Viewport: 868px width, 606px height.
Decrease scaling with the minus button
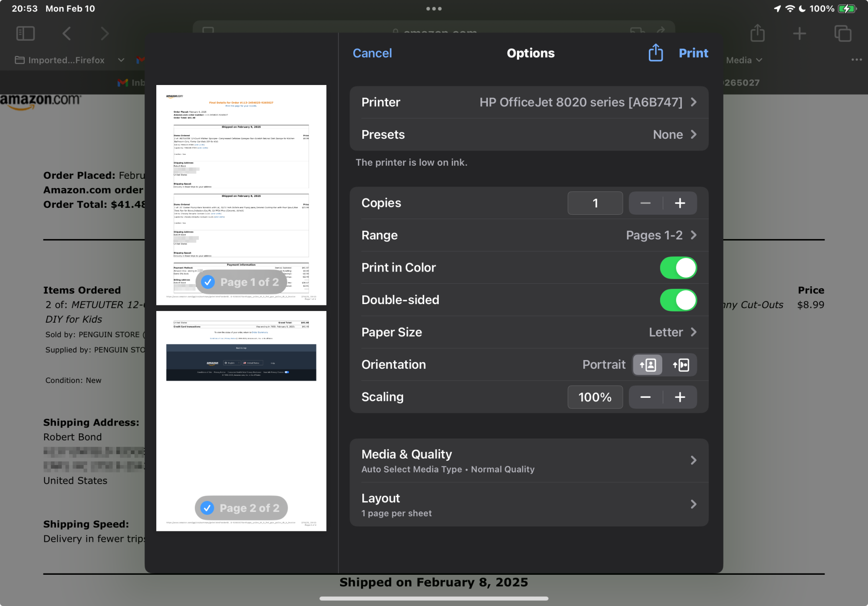(645, 397)
